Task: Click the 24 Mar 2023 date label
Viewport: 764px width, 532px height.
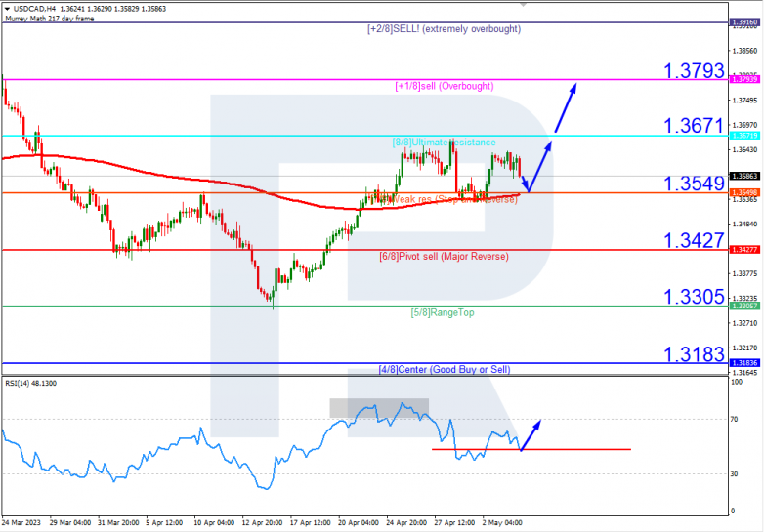Action: [x=21, y=523]
